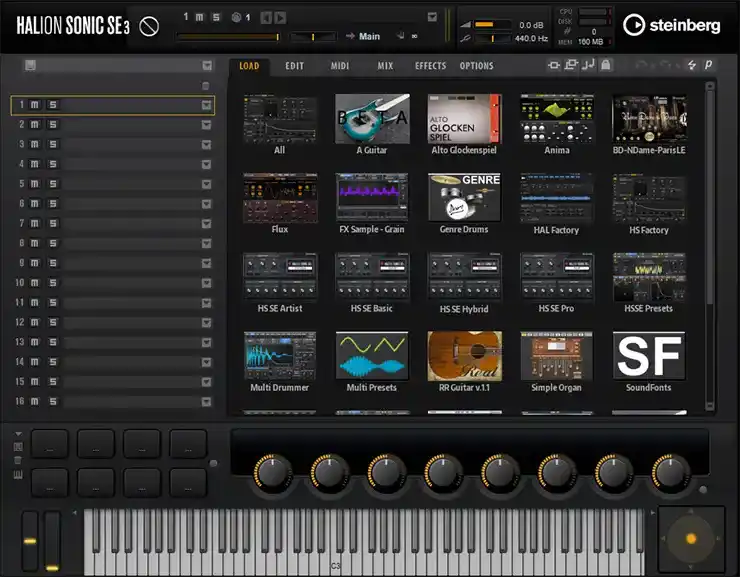
Task: Click the bypass circle icon beside HALion logo
Action: point(149,26)
